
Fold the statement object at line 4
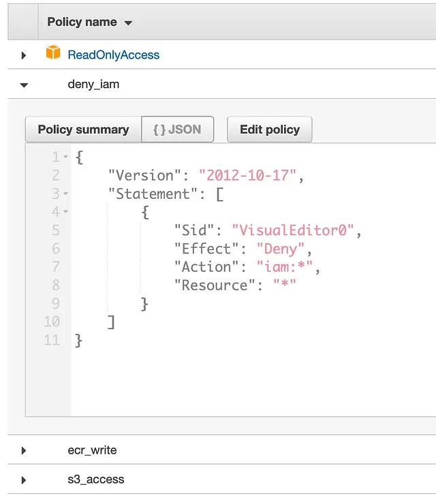click(65, 212)
